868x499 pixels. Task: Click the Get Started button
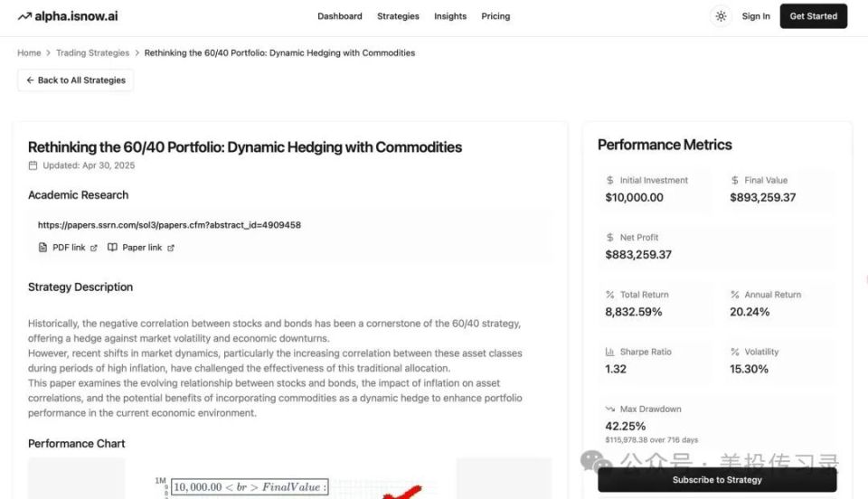coord(813,16)
